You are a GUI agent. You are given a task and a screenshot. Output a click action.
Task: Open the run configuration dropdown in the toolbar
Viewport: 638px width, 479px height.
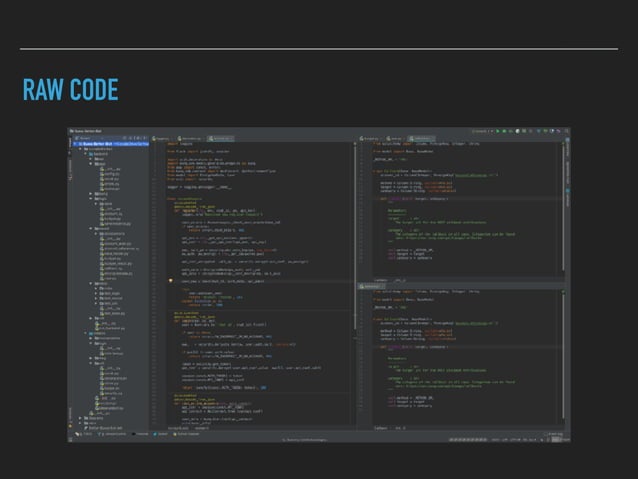click(x=483, y=131)
